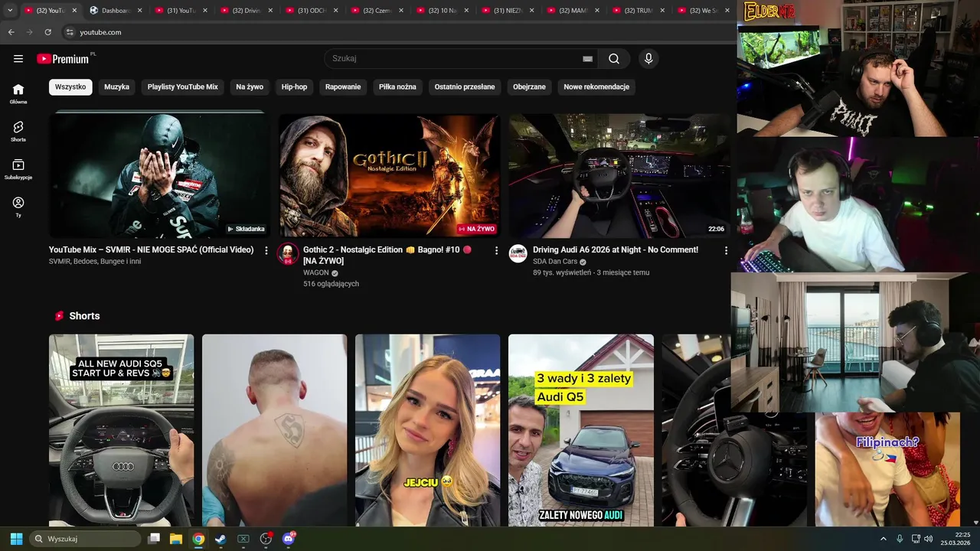The height and width of the screenshot is (551, 980).
Task: Open the taskbar app beside Steam
Action: [243, 539]
